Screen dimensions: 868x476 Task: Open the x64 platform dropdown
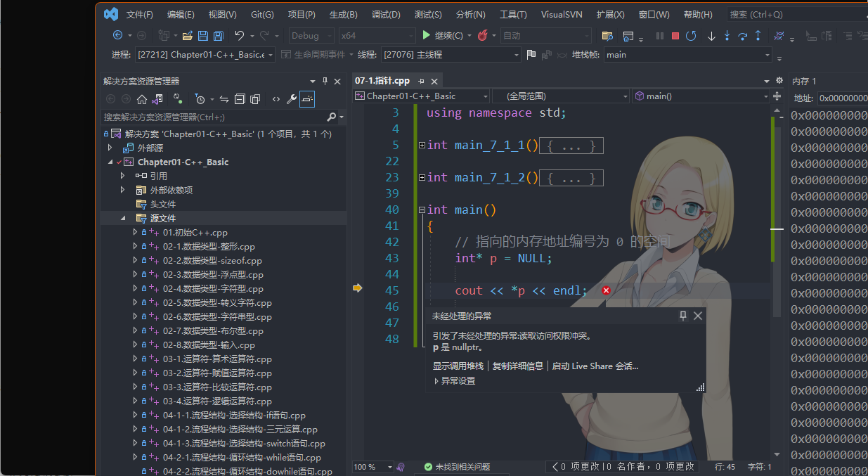pos(377,35)
